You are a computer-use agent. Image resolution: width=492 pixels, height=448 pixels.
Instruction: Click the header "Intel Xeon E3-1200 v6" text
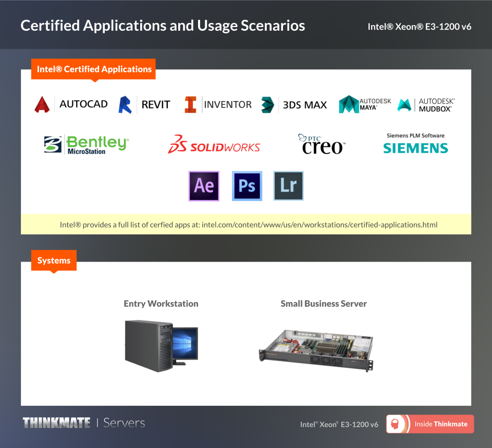[x=419, y=27]
